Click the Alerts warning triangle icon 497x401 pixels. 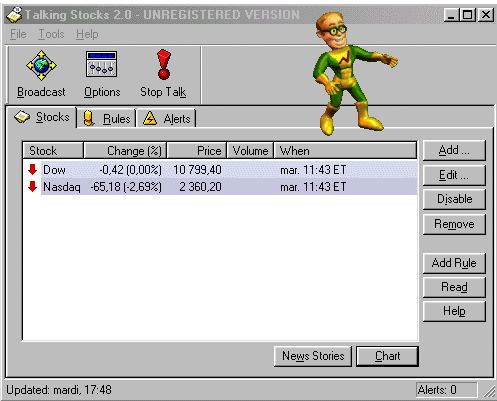(150, 118)
